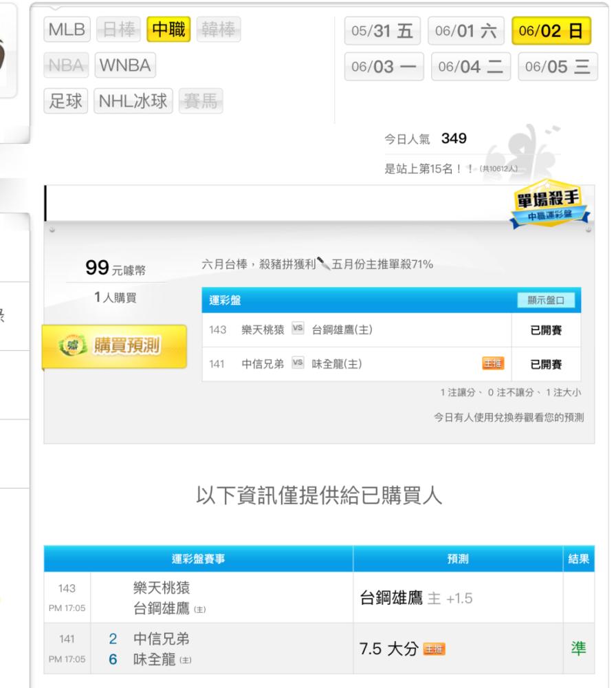Click the 143 PM 17:05 cell
Image resolution: width=616 pixels, height=688 pixels.
67,597
